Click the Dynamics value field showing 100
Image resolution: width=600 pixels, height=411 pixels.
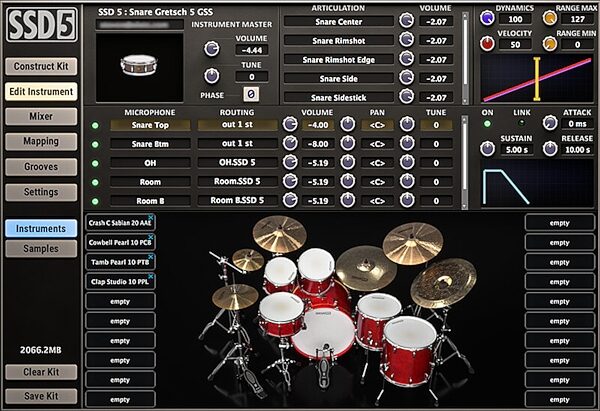tap(515, 19)
